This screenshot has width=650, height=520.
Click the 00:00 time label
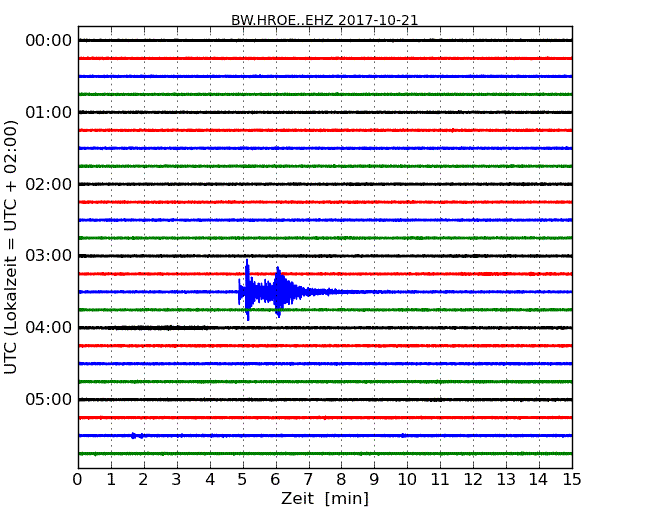coord(49,41)
